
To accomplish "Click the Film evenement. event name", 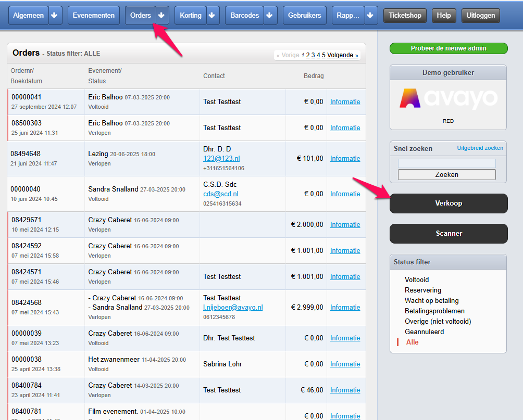I will coord(113,411).
